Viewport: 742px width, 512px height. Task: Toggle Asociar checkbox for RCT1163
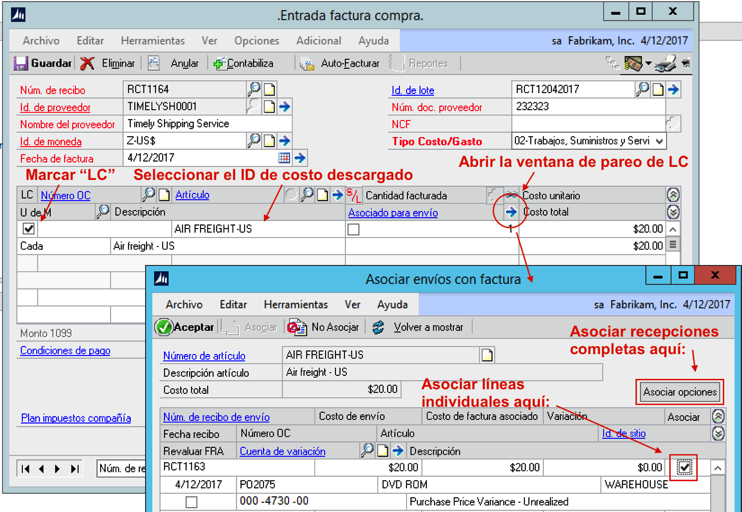[684, 468]
